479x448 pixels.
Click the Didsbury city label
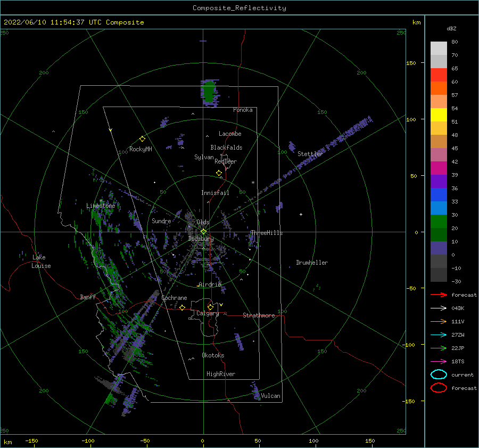tap(201, 239)
